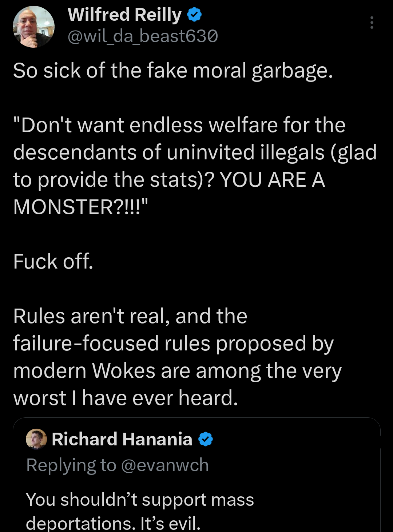The image size is (393, 532).
Task: Open the quoted Richard Hanania tweet
Action: (x=196, y=473)
